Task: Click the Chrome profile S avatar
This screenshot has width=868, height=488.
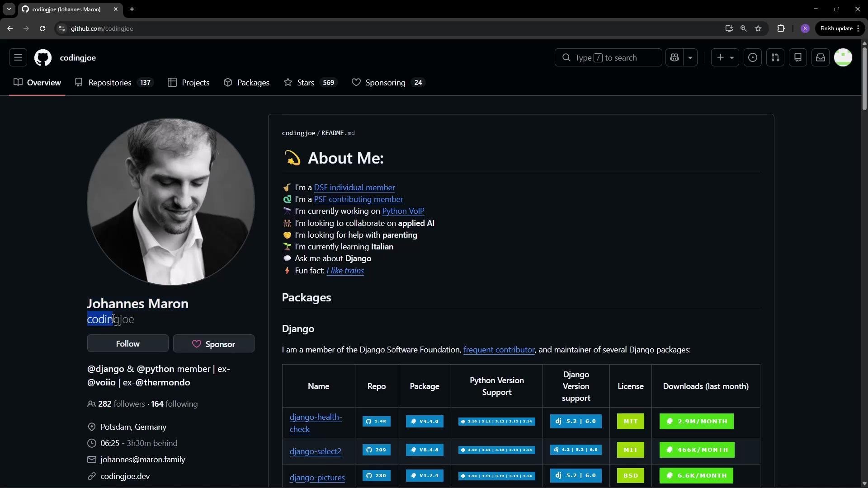Action: pyautogui.click(x=805, y=28)
